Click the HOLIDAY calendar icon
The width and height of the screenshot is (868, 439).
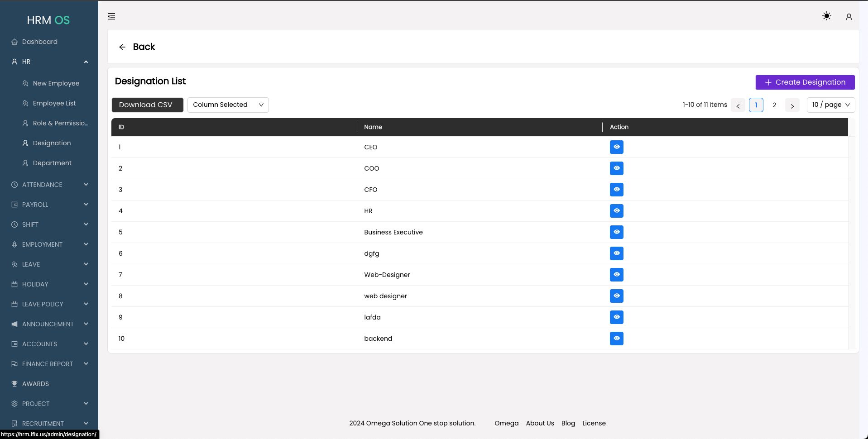[14, 284]
